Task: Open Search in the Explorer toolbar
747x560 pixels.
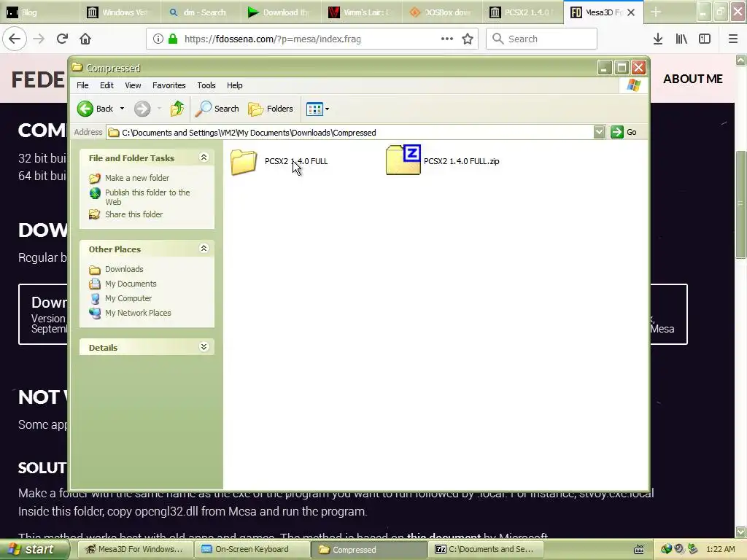Action: coord(217,109)
